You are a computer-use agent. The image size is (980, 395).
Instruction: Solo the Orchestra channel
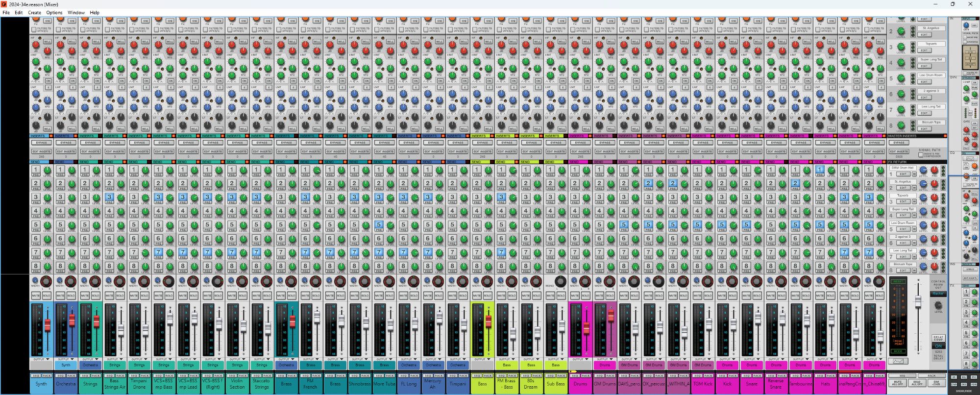71,296
